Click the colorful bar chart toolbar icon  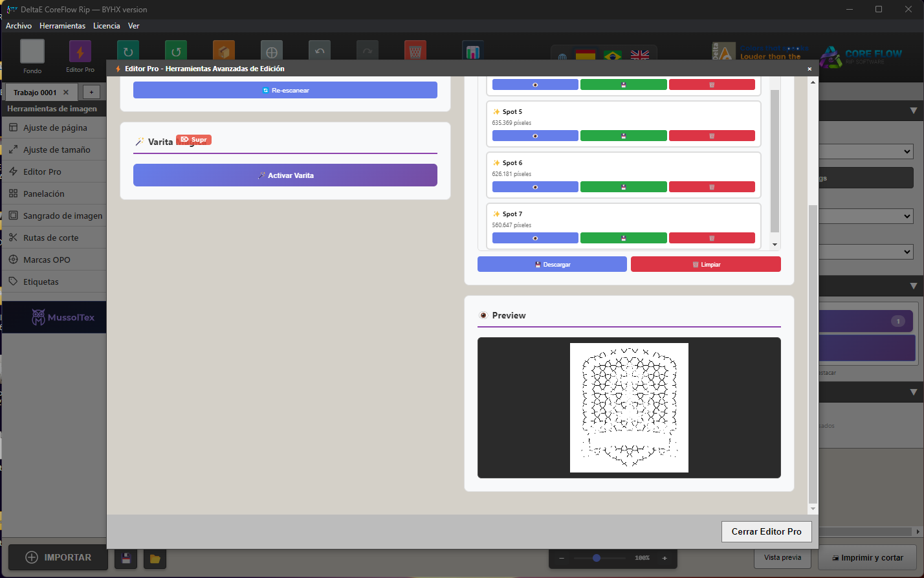473,50
